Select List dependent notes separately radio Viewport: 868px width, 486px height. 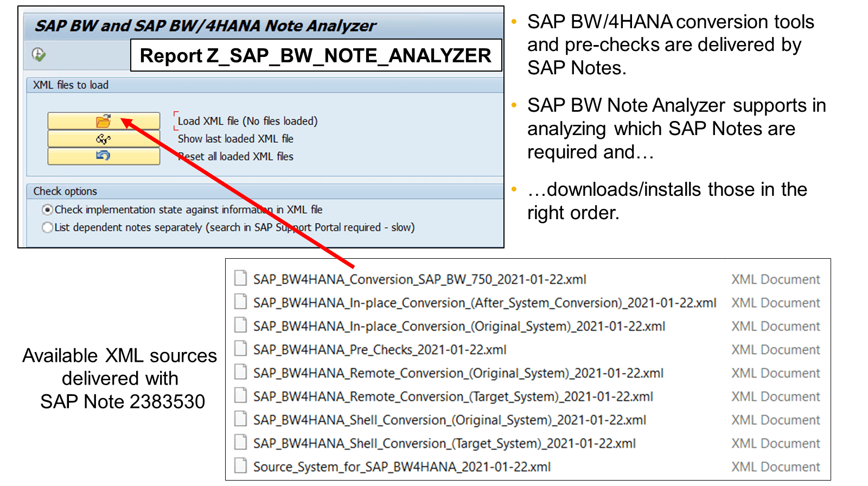point(48,228)
